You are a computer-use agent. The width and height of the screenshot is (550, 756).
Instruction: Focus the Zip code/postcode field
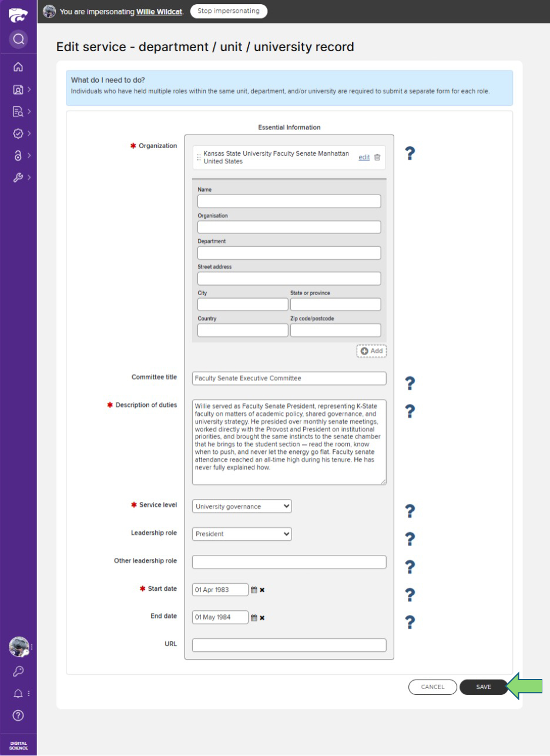(x=336, y=330)
